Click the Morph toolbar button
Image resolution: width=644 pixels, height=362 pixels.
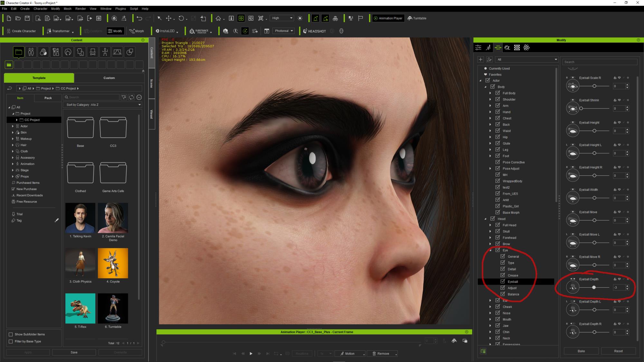point(137,31)
